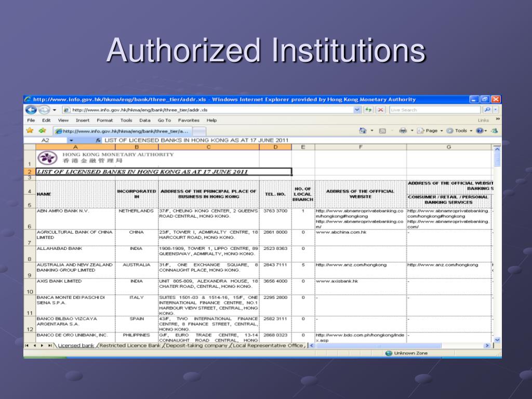Expand the Links bar chevron
Screen dimensions: 532x399
tap(498, 119)
